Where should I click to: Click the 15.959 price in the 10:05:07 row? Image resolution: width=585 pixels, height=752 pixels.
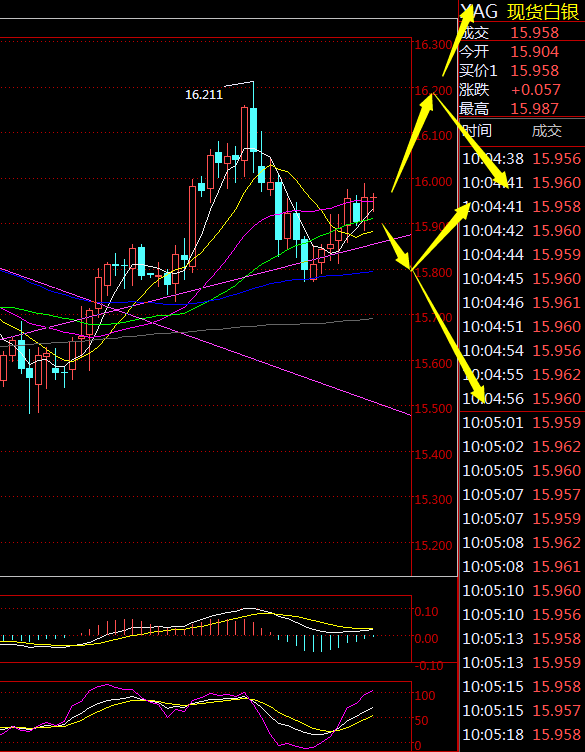[557, 518]
